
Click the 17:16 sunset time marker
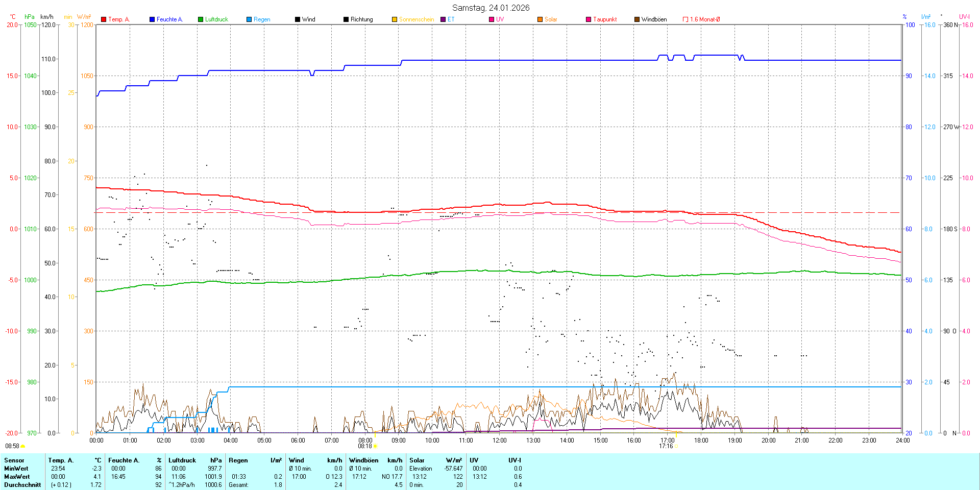(x=666, y=446)
